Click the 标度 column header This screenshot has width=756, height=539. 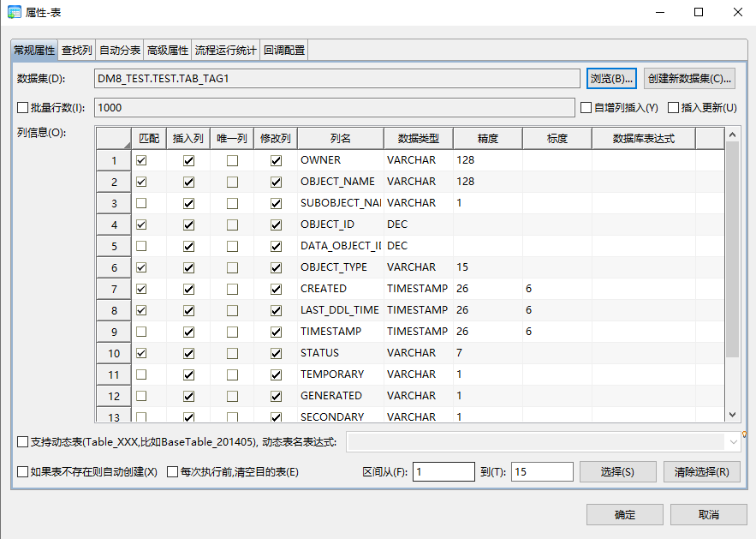pyautogui.click(x=557, y=139)
